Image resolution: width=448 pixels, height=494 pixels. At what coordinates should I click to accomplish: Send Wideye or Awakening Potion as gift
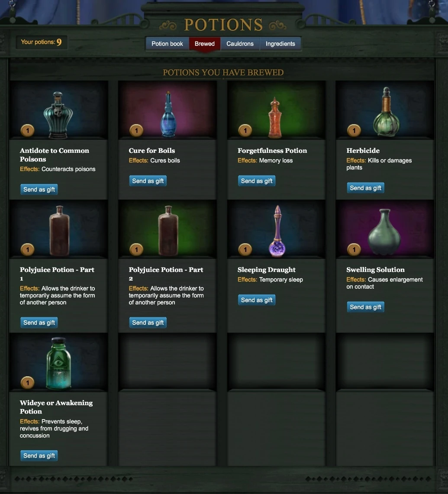[39, 455]
